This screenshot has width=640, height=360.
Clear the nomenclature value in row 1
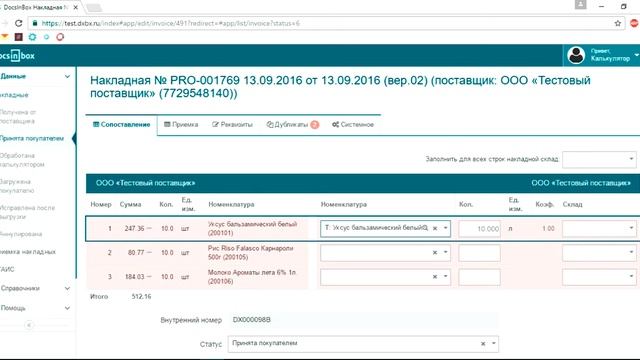[435, 229]
